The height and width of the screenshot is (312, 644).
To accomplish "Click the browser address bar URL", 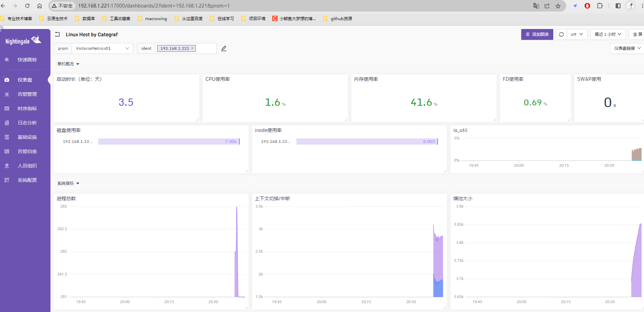I will 154,6.
